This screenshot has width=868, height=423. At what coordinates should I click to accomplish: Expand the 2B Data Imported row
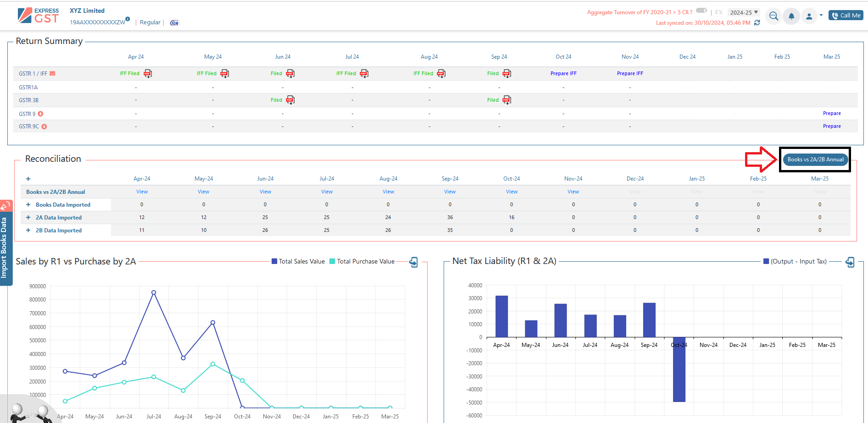[x=28, y=231]
